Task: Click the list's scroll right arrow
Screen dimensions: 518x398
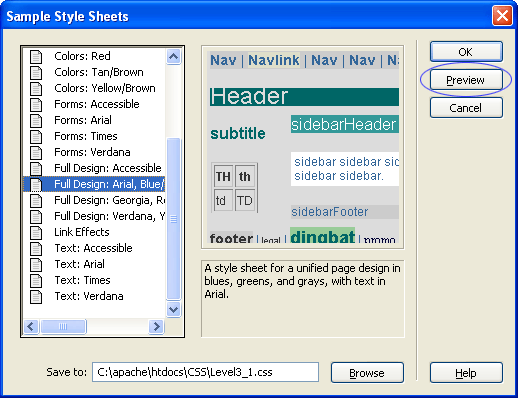Action: point(156,326)
